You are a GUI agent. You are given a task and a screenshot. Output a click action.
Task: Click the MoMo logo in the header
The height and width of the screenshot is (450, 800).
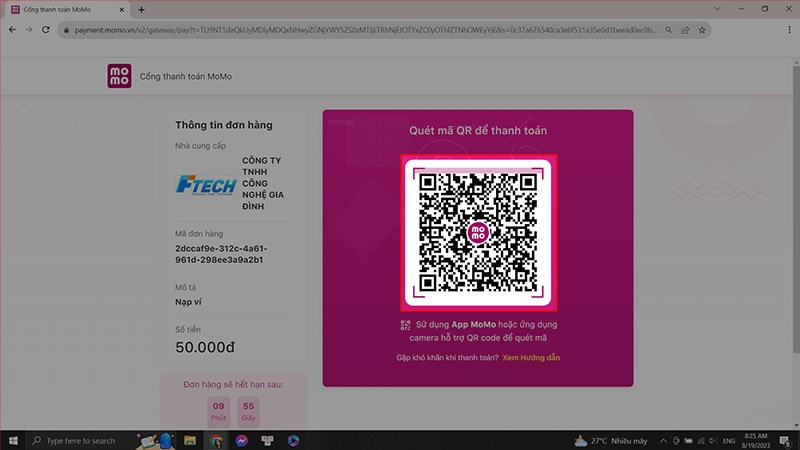(x=119, y=76)
